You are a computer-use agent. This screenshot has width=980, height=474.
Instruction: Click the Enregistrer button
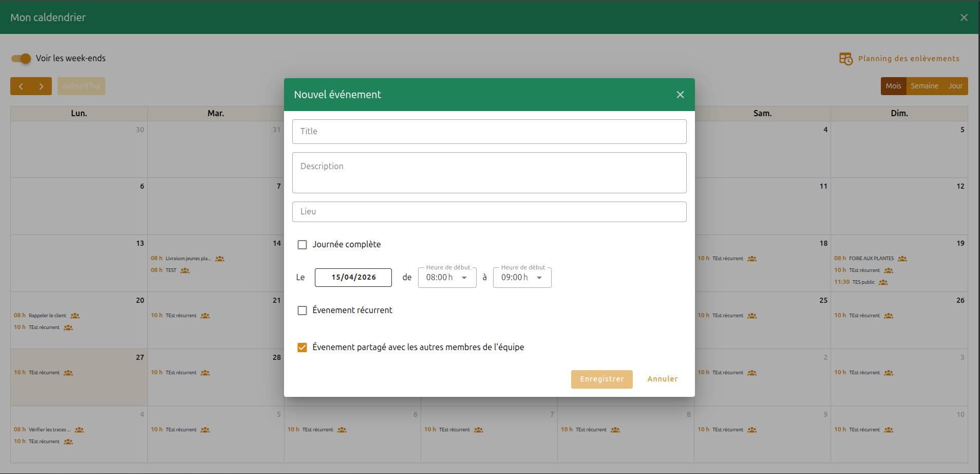coord(601,379)
